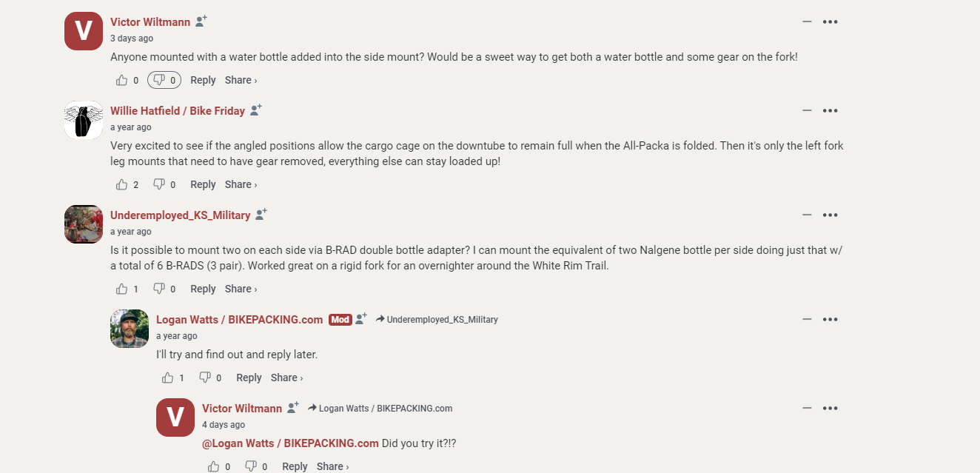Downvote Underemployed_KS_Military's B-RAD comment
This screenshot has height=473, width=980.
[159, 289]
